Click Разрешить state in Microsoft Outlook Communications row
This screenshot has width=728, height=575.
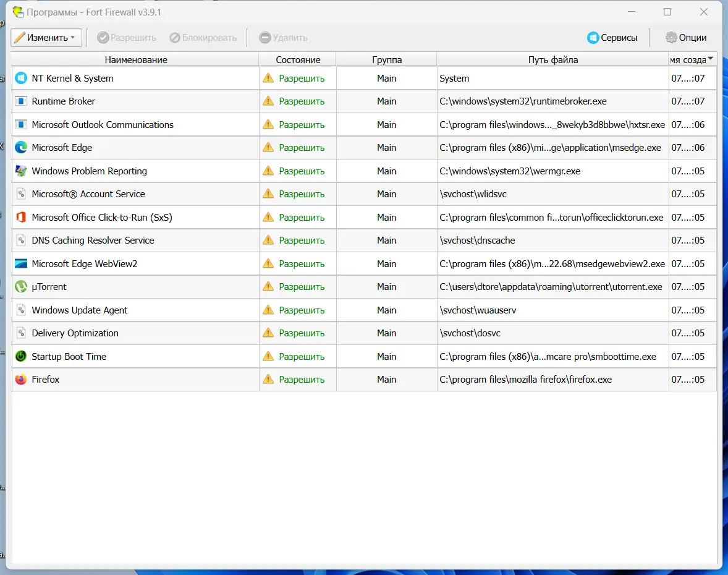[302, 124]
